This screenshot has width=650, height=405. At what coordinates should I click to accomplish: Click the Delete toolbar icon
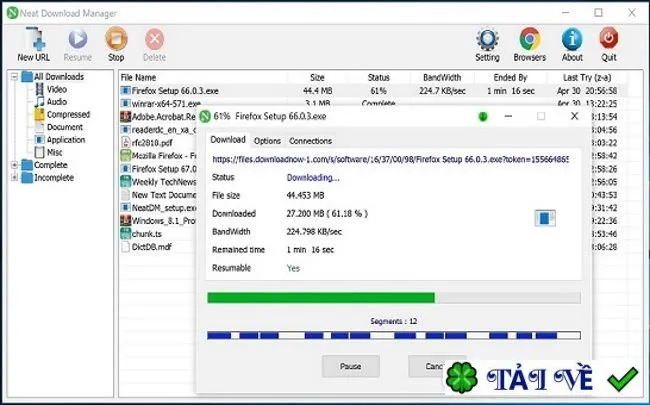(x=154, y=39)
